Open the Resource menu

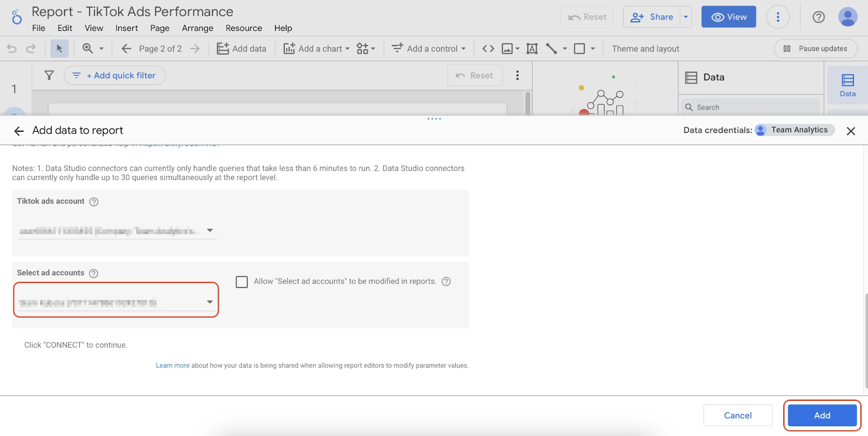click(x=244, y=28)
